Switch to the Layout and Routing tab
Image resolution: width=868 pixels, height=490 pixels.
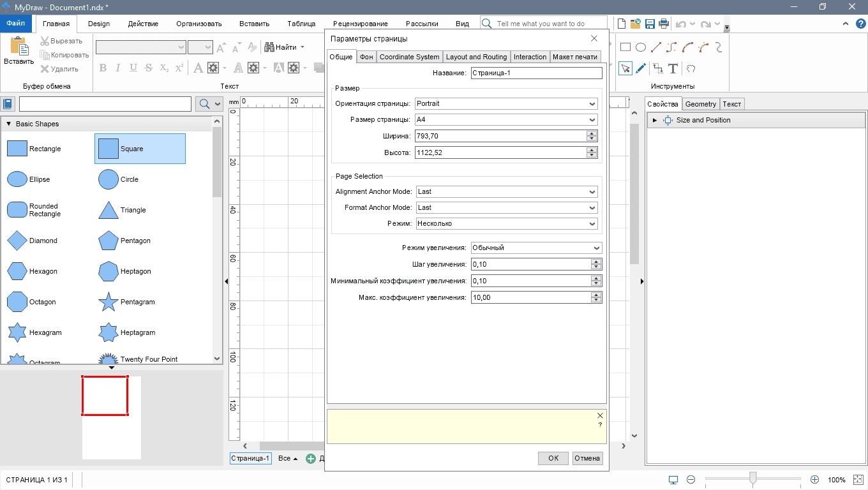coord(476,57)
